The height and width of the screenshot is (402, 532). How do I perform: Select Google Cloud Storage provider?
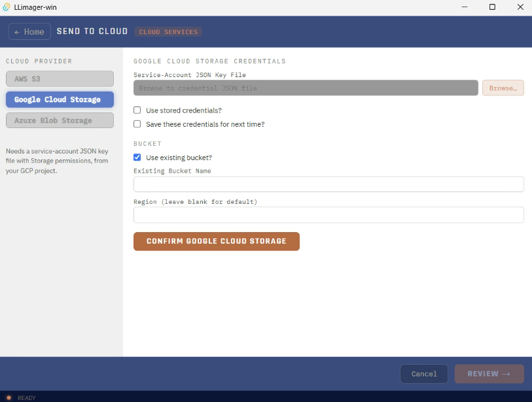[60, 99]
